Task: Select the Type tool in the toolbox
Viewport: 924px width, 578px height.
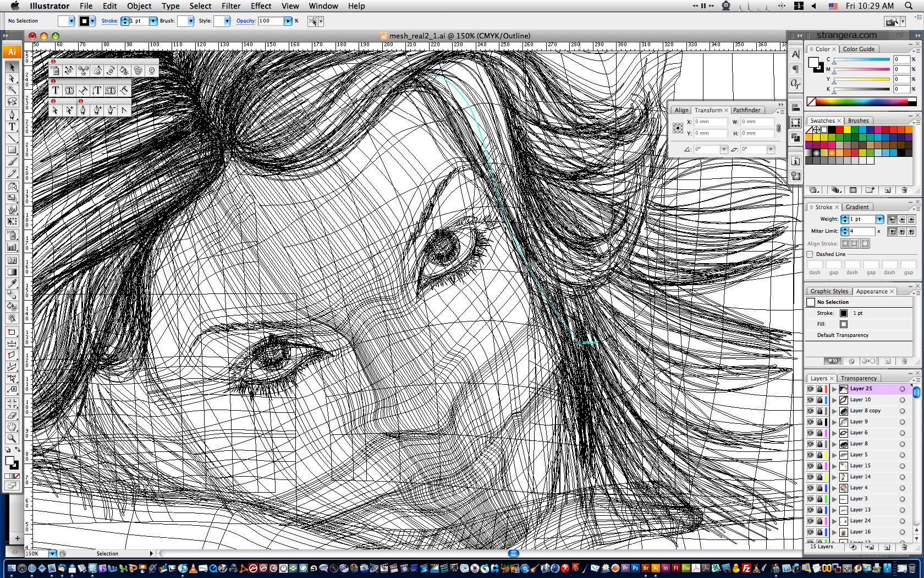Action: 12,126
